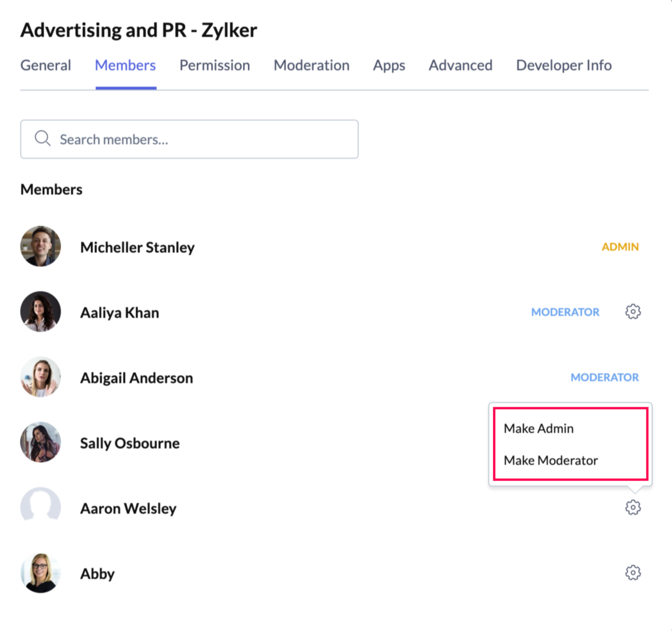Click the name Sally Osbourne
This screenshot has width=672, height=631.
click(x=130, y=443)
